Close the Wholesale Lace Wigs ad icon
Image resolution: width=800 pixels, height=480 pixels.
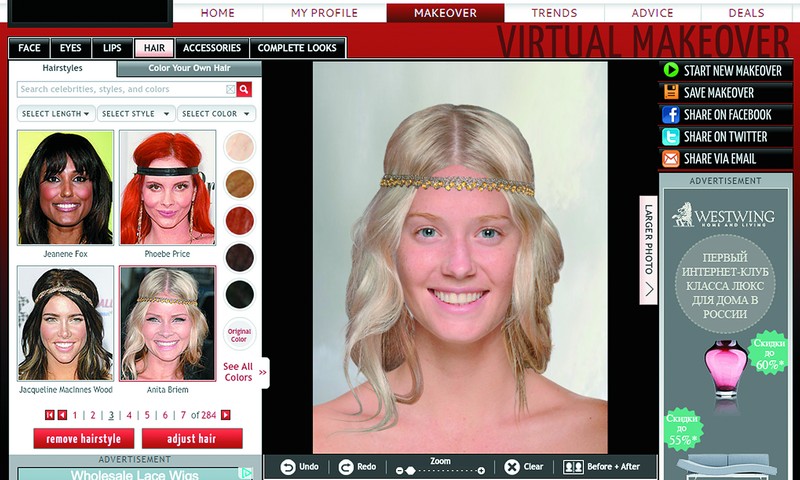246,473
